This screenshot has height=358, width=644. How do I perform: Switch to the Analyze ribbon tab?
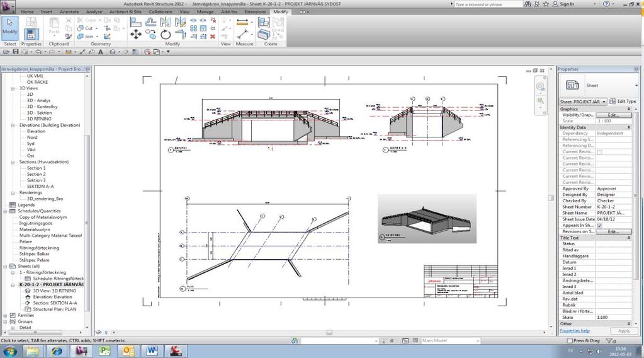[x=94, y=12]
